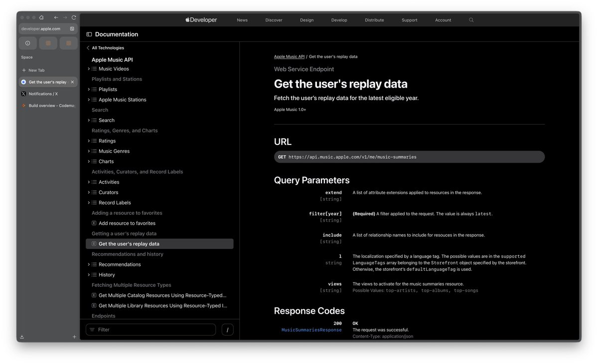Open the Design menu item

click(x=307, y=20)
